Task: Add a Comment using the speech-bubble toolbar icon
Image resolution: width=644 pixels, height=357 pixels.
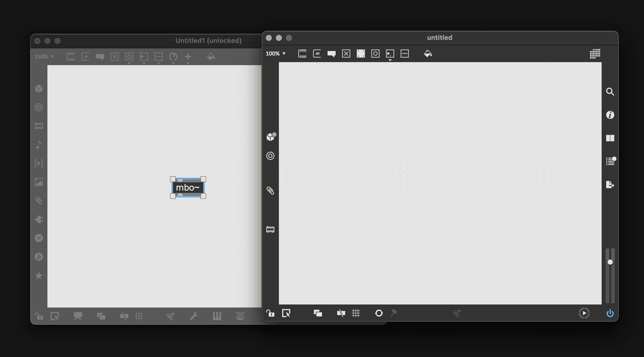Action: coord(331,54)
